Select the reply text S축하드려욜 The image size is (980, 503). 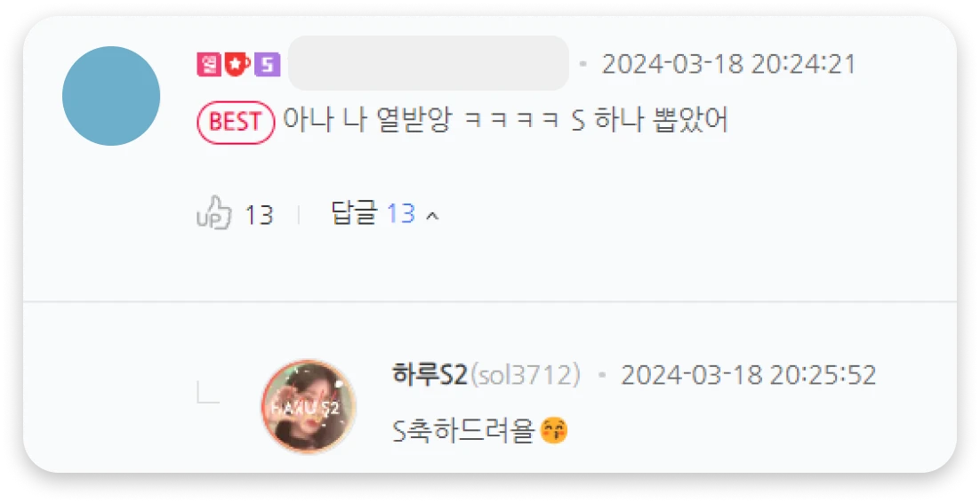point(463,431)
